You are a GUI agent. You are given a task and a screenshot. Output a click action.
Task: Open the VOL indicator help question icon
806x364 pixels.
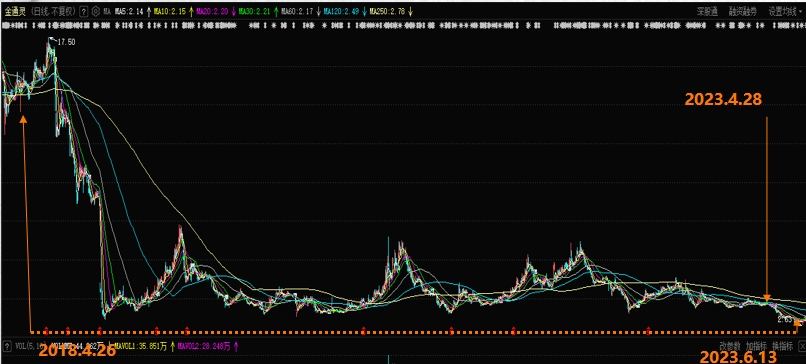pyautogui.click(x=7, y=346)
